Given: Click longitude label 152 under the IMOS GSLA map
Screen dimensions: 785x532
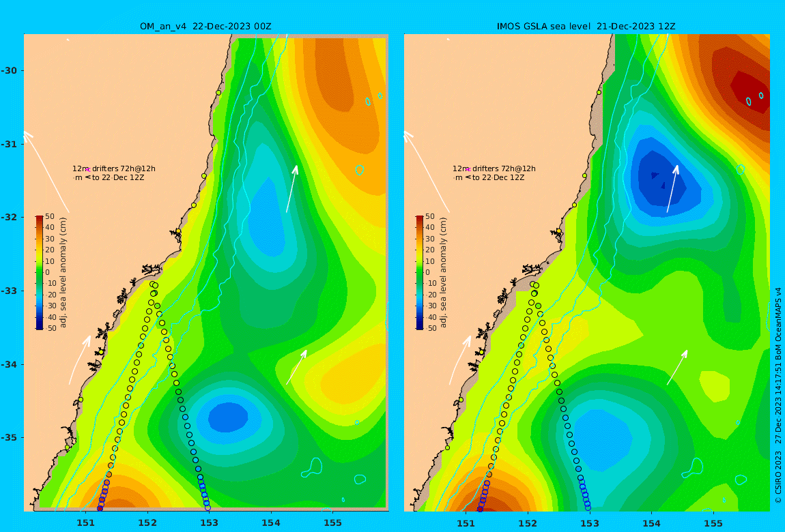Looking at the screenshot, I should coord(528,523).
